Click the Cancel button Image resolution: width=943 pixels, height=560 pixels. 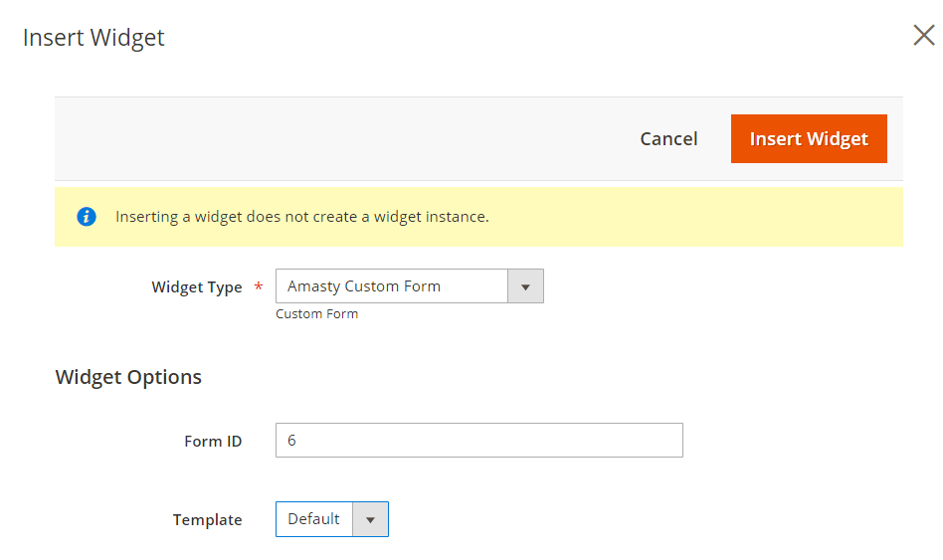[668, 139]
